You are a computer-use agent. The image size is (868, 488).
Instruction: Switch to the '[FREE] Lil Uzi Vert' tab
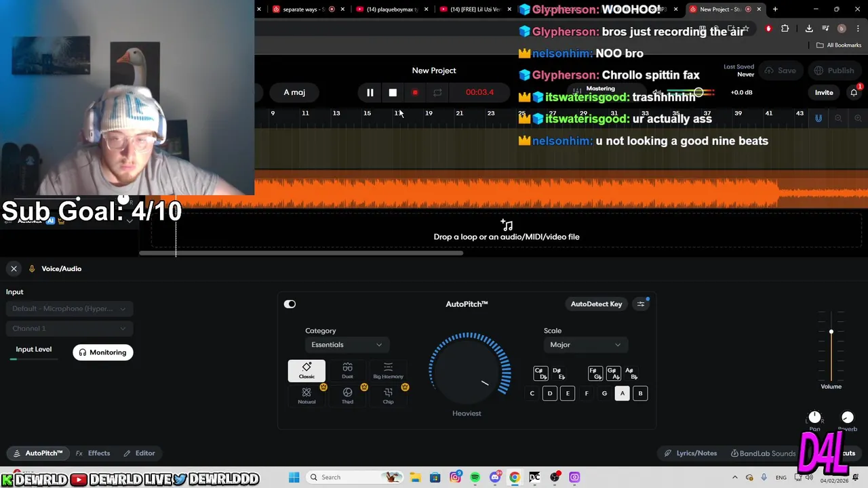pos(475,9)
